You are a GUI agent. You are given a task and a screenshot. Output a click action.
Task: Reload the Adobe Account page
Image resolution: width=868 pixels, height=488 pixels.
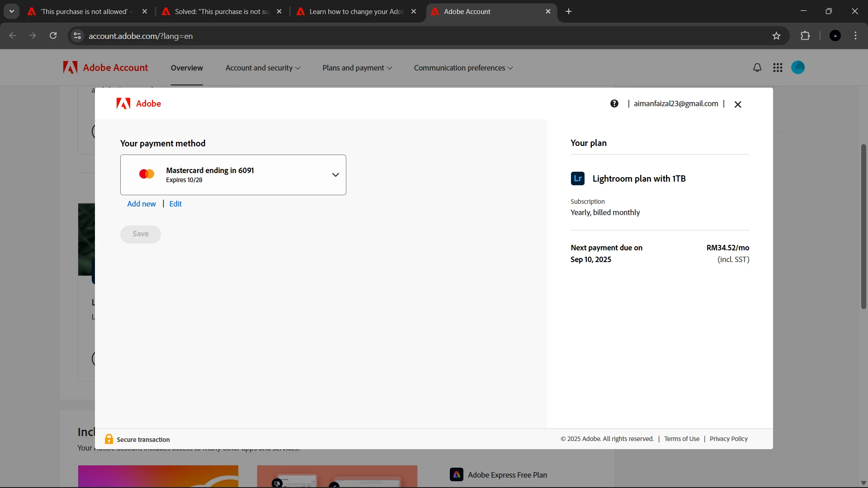pos(53,36)
